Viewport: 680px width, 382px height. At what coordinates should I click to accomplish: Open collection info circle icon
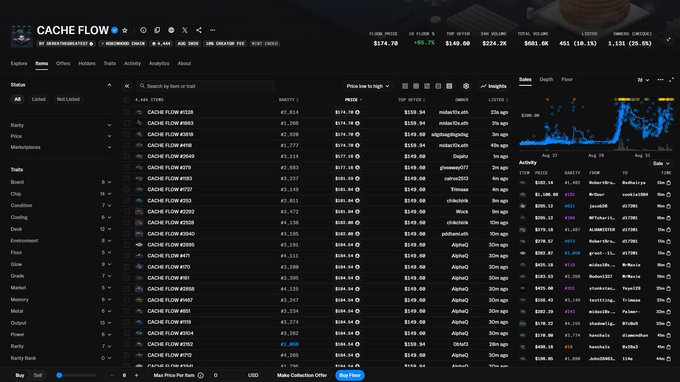tap(143, 30)
